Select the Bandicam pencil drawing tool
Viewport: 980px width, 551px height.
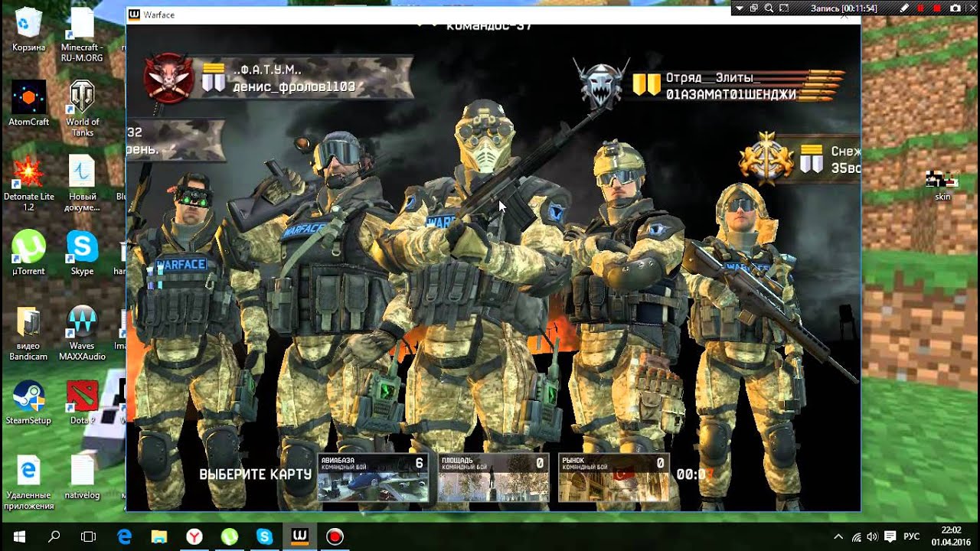(x=904, y=8)
